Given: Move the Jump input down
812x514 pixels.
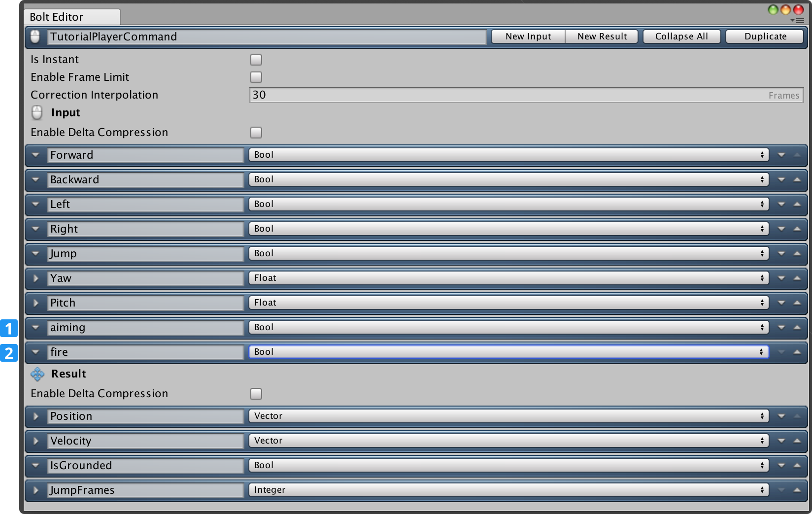Looking at the screenshot, I should tap(781, 253).
